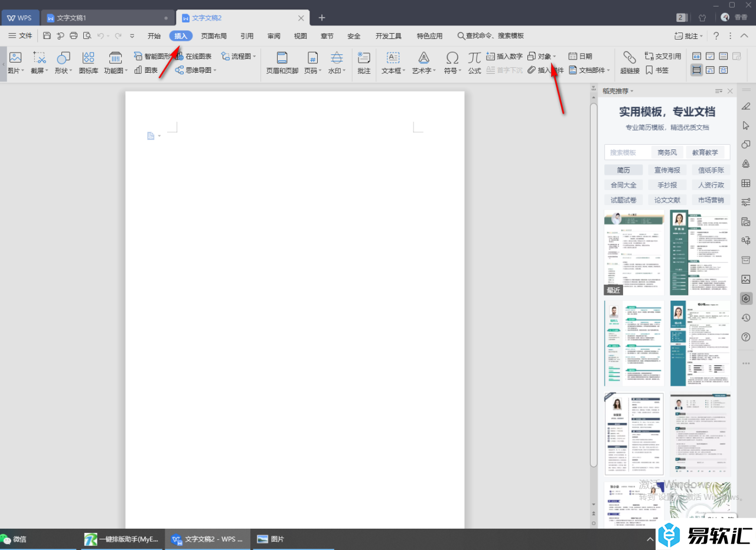
Task: Click the 书签 bookmark button
Action: 657,70
